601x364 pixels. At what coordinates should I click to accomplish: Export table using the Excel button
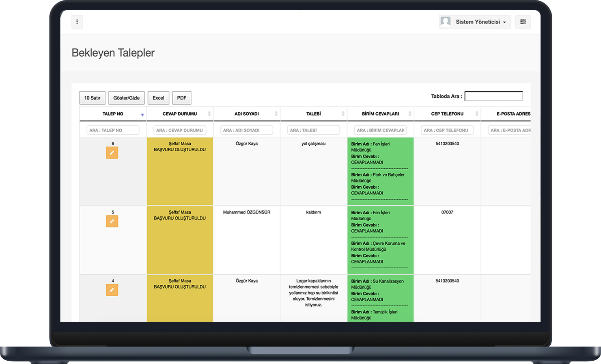(x=158, y=98)
